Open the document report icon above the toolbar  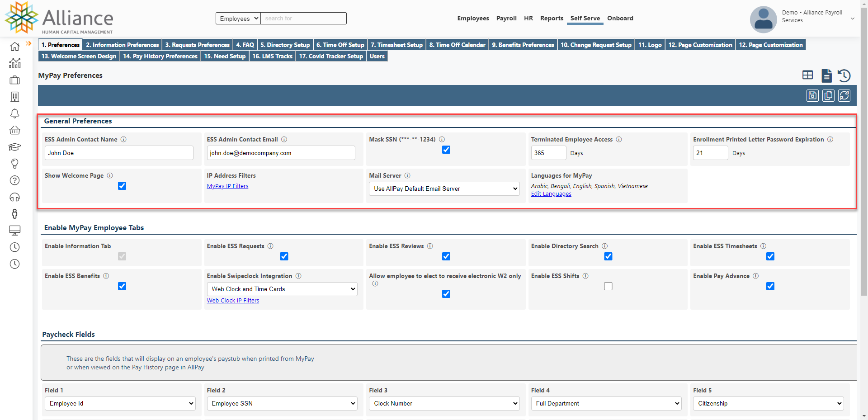tap(827, 76)
